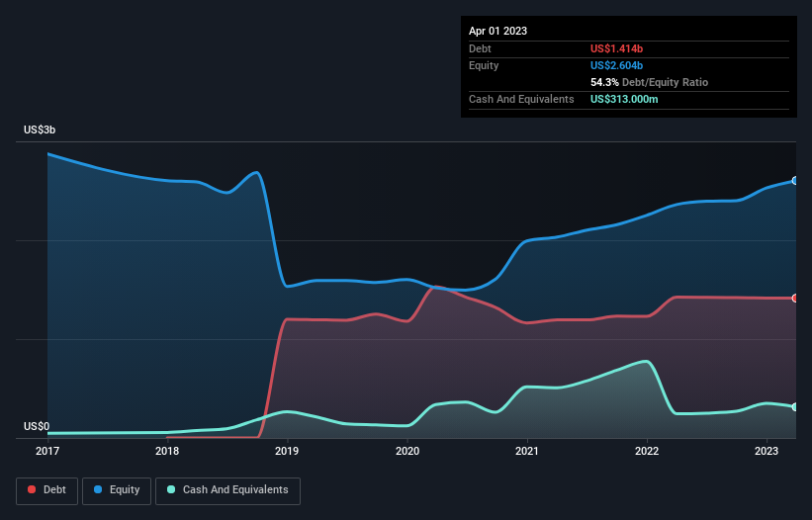Click the Equity label in tooltip
Image resolution: width=812 pixels, height=520 pixels.
(484, 65)
